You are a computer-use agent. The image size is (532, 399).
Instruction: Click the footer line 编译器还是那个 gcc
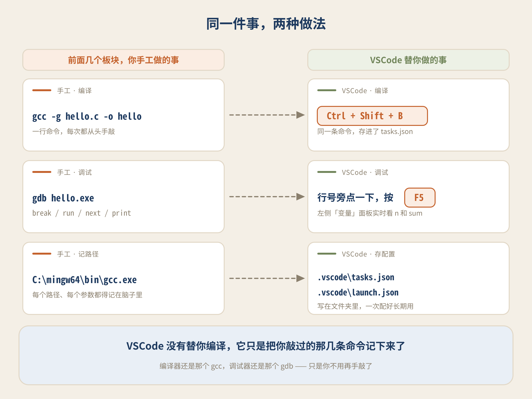[266, 366]
